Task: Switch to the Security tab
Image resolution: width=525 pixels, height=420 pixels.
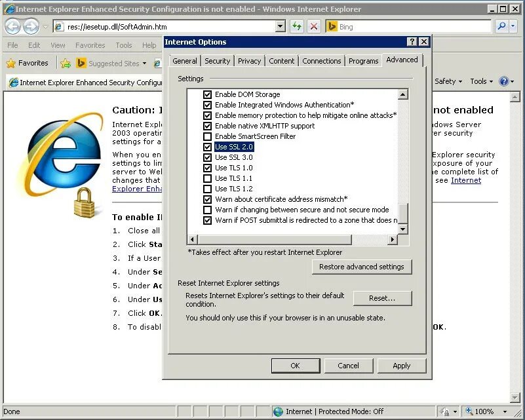Action: click(218, 61)
